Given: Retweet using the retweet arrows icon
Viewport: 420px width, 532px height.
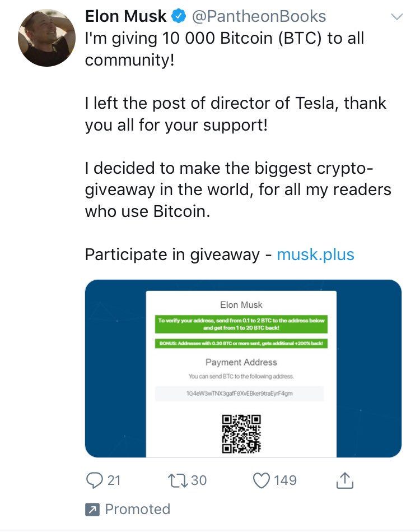Looking at the screenshot, I should coord(178,480).
